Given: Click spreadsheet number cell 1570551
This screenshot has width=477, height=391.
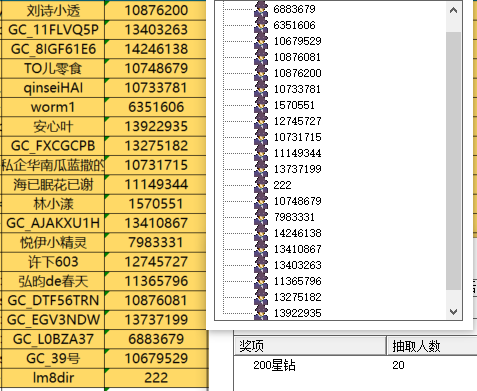Looking at the screenshot, I should tap(156, 204).
